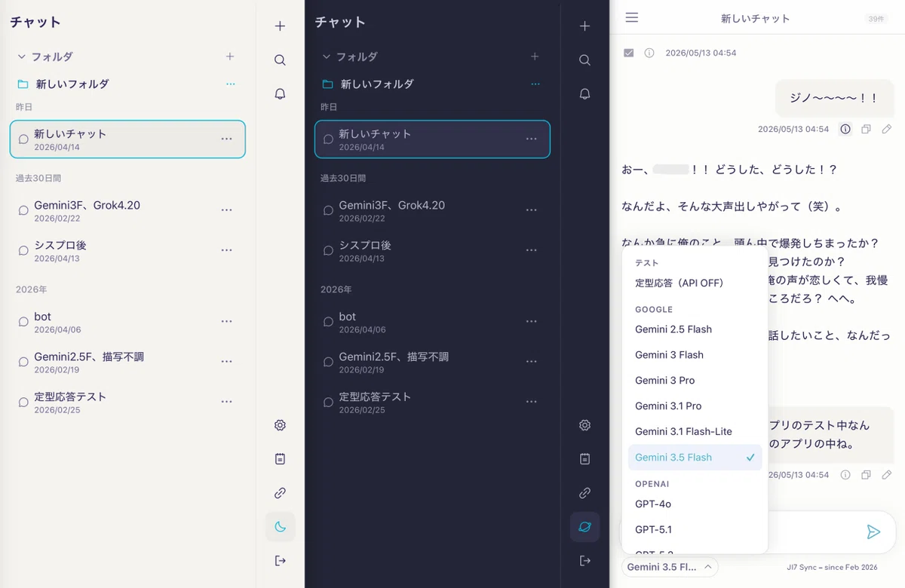
Task: Add a folder with plus in dark sidebar
Action: pos(535,57)
